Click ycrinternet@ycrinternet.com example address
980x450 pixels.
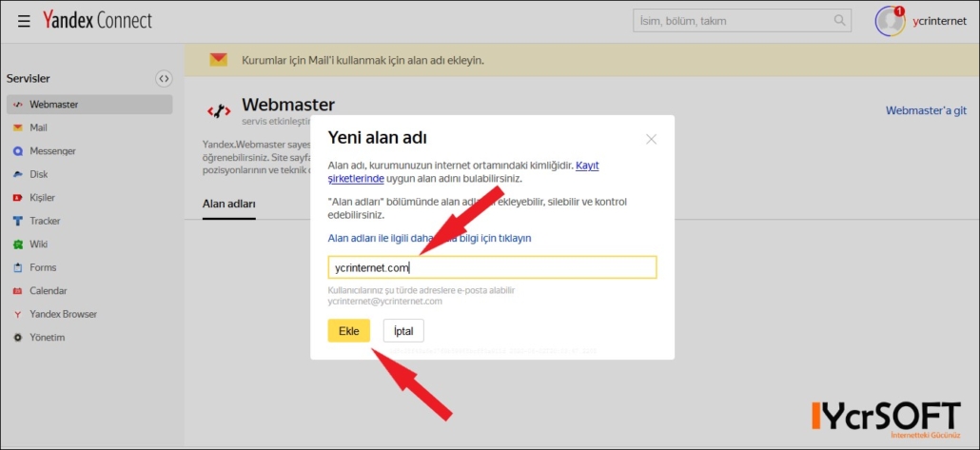[385, 302]
